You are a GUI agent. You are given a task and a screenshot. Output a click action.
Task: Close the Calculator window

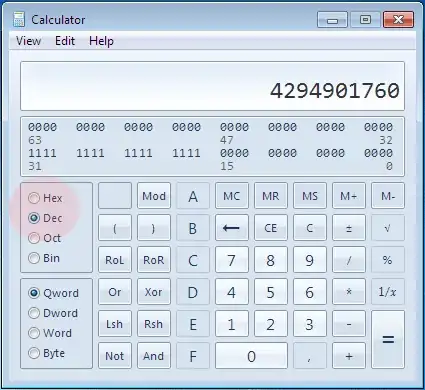(398, 20)
